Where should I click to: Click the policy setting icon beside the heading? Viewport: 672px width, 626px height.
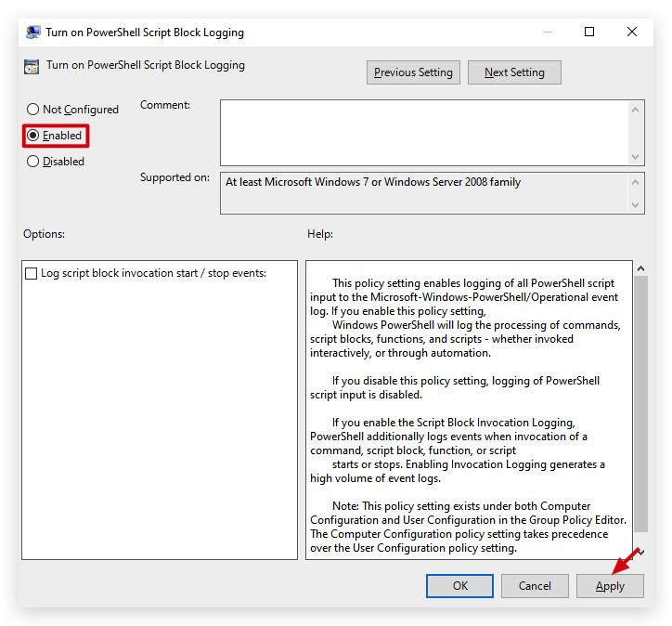coord(32,67)
